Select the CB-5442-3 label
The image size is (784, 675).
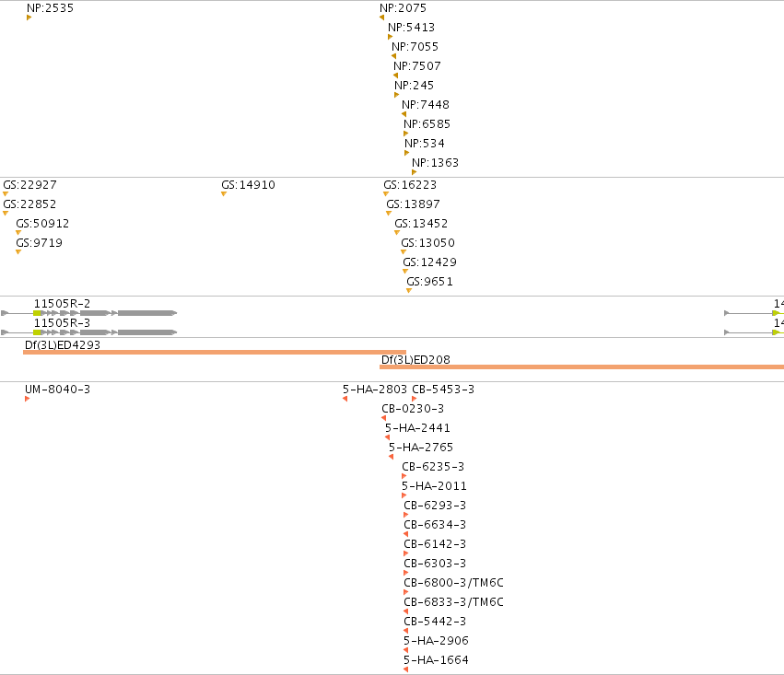click(435, 622)
